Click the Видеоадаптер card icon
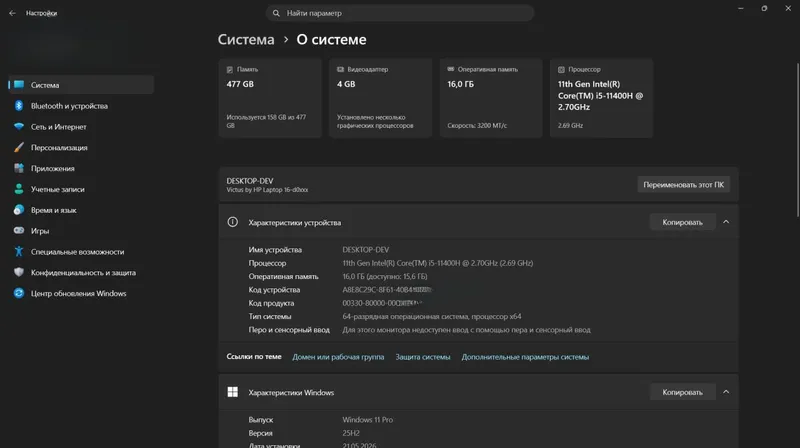This screenshot has width=800, height=448. coord(340,69)
